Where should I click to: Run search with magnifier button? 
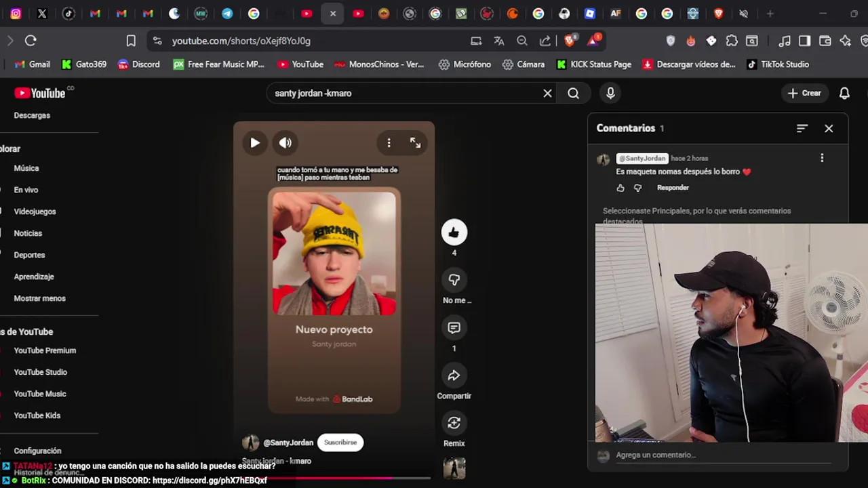coord(574,93)
